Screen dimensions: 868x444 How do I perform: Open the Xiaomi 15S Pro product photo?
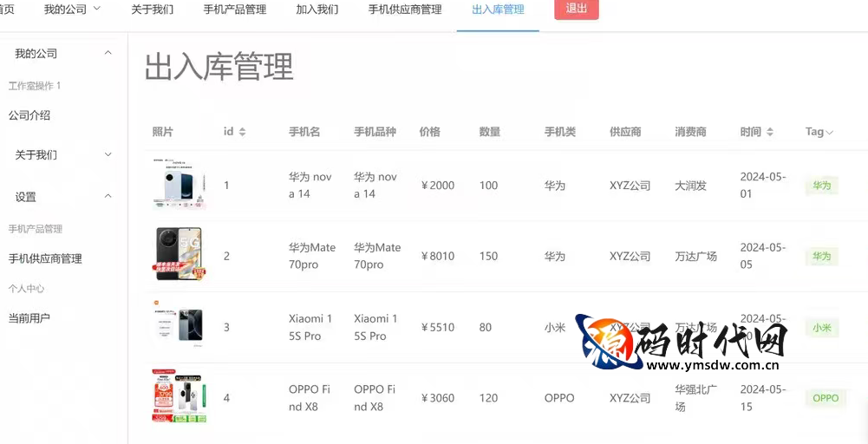pyautogui.click(x=179, y=325)
